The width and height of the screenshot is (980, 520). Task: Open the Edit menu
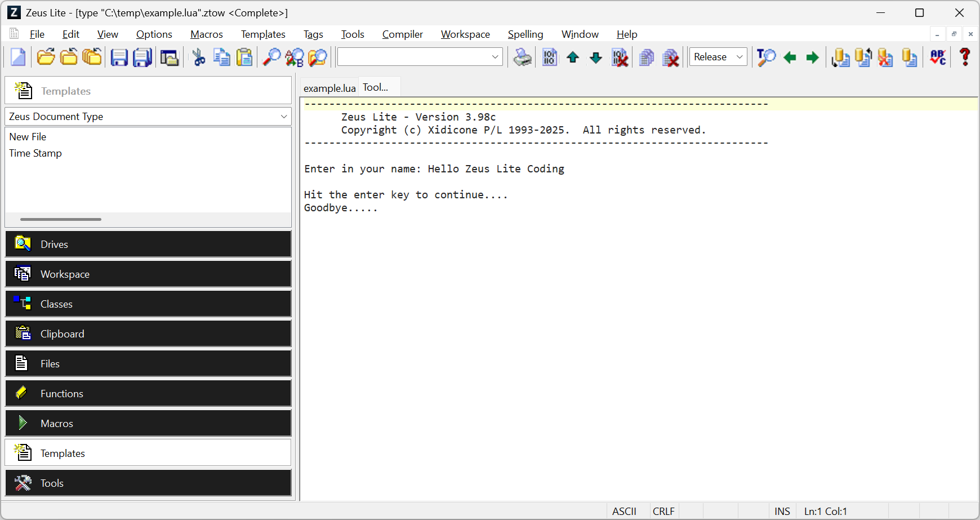point(71,34)
